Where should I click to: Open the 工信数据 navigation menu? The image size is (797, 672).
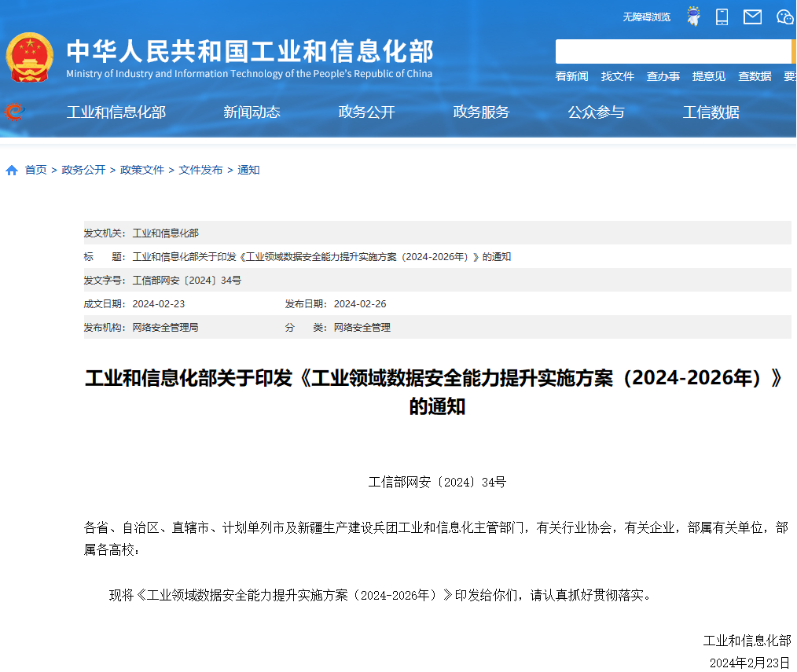[711, 112]
